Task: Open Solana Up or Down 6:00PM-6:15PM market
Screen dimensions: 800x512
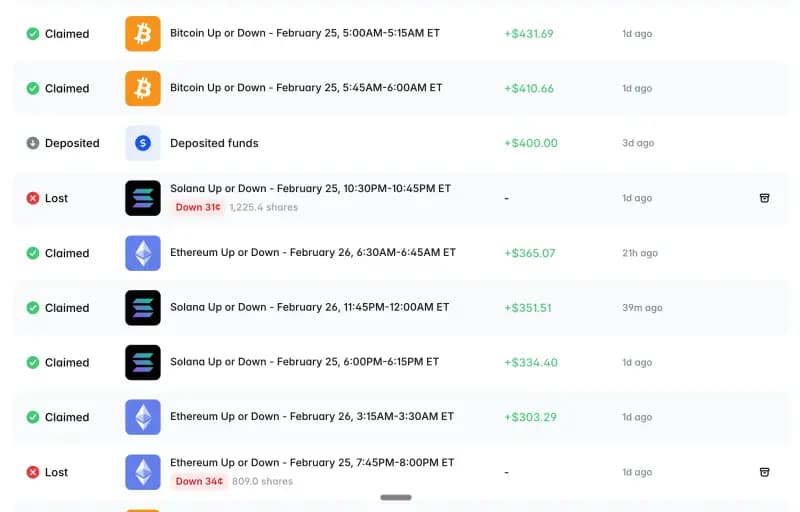Action: 308,362
